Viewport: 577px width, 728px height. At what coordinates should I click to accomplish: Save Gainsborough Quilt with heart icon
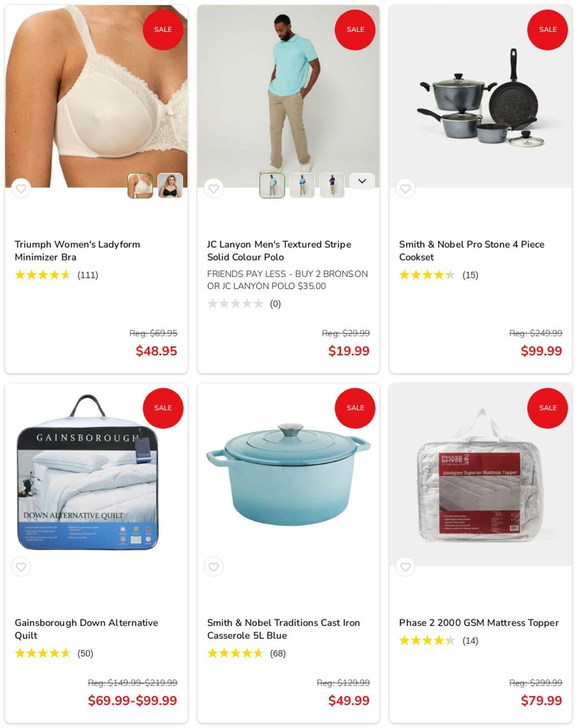21,567
